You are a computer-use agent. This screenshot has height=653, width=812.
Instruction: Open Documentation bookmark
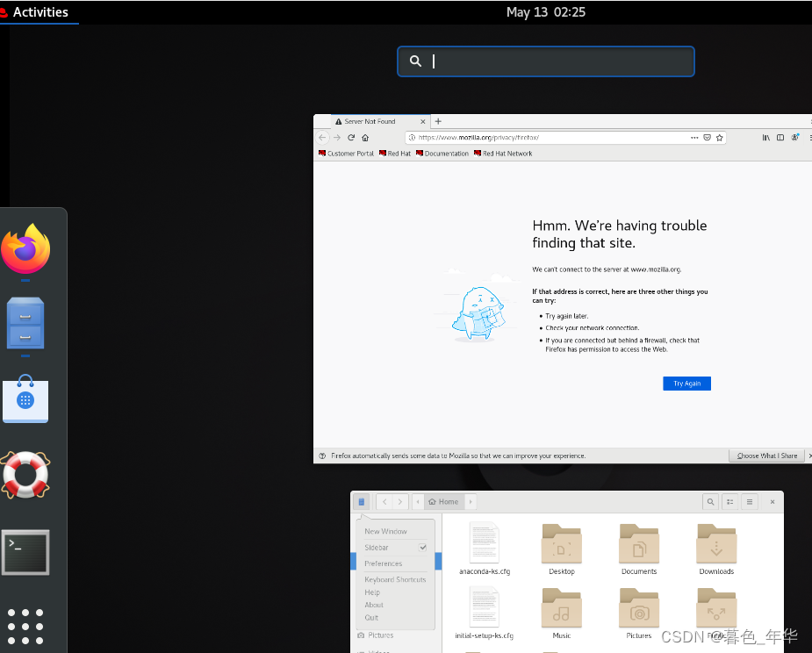point(442,154)
